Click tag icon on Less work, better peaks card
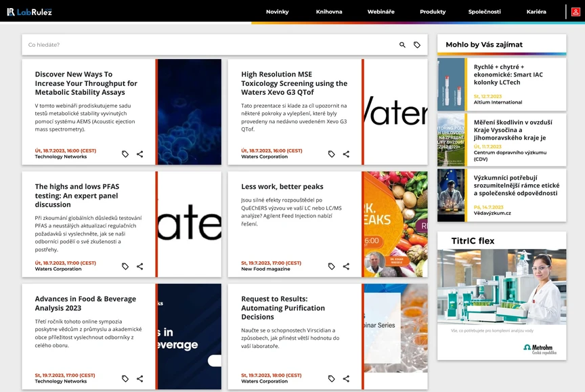Image resolution: width=585 pixels, height=392 pixels. [331, 266]
